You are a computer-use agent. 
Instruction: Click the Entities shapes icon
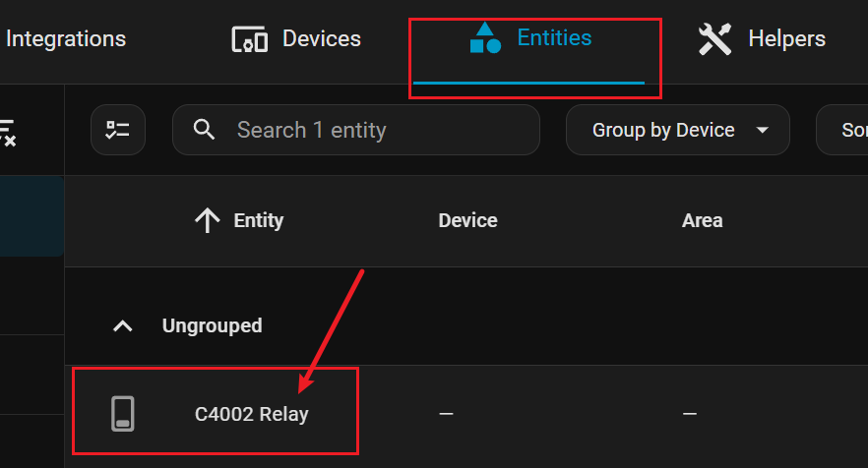(x=485, y=38)
